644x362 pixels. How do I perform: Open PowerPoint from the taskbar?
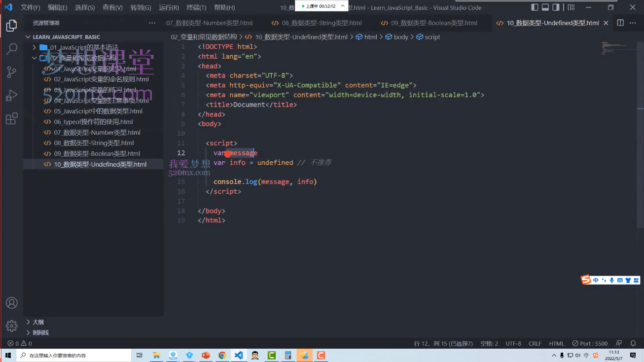(x=206, y=355)
